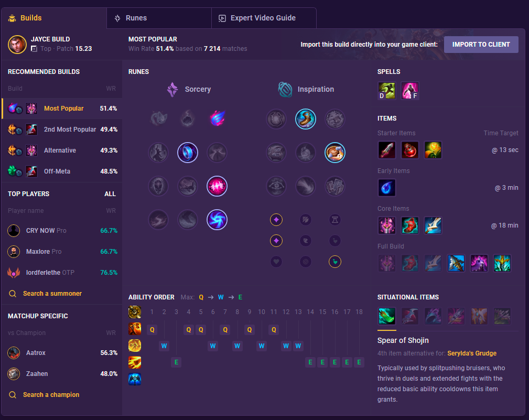This screenshot has height=420, width=529.
Task: Open the ALL top players filter
Action: pos(110,194)
